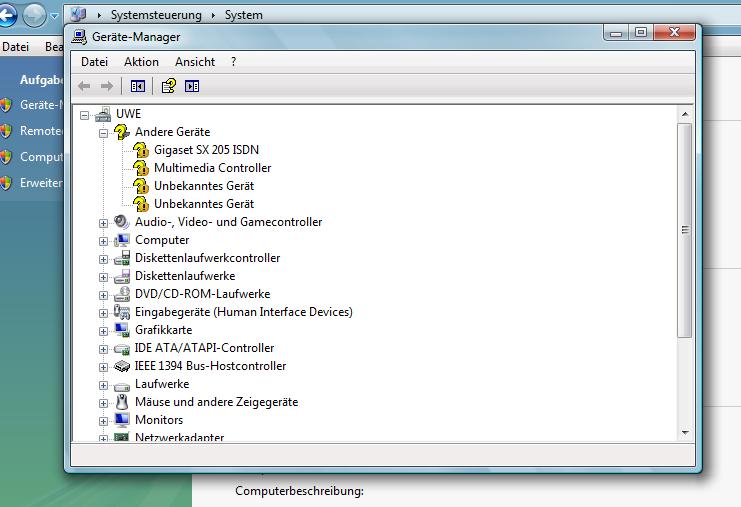The width and height of the screenshot is (741, 507).
Task: Expand Diskettenlaufwerkcontroller category
Action: click(x=103, y=259)
